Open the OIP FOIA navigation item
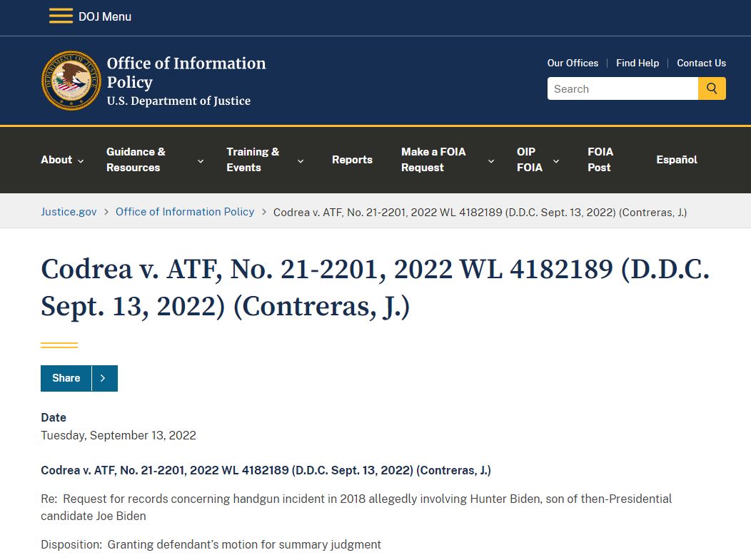 [530, 160]
